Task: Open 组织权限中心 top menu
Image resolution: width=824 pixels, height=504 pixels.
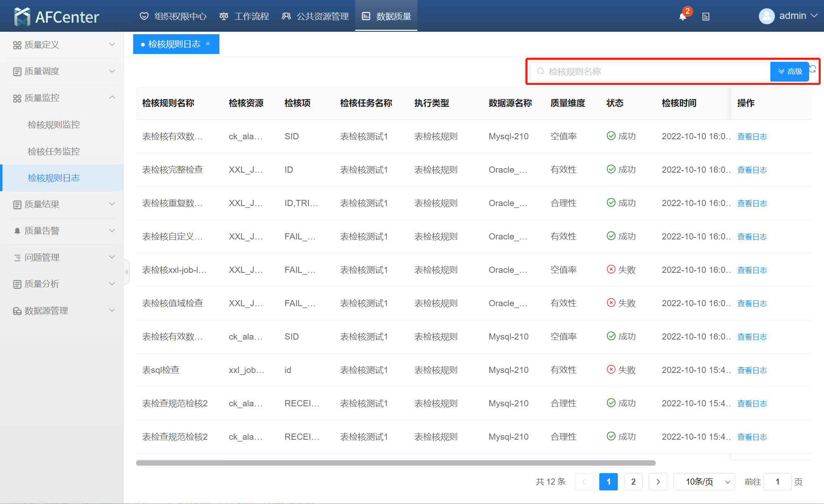Action: [173, 16]
